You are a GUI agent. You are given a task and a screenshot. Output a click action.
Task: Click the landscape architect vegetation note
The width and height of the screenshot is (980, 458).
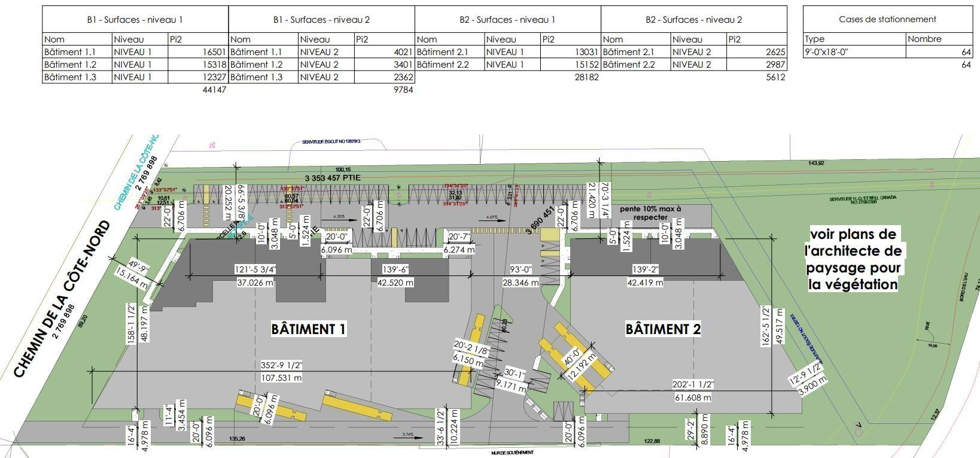tap(853, 259)
